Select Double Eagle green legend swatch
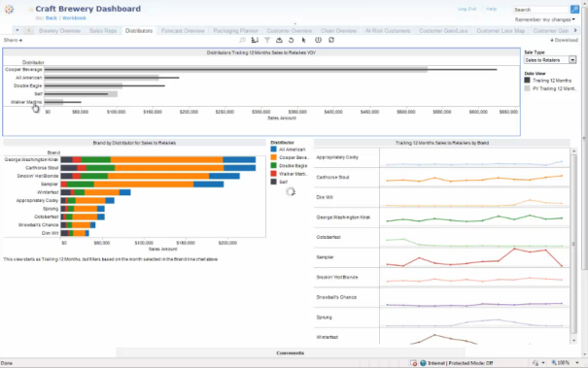The image size is (588, 368). 273,166
